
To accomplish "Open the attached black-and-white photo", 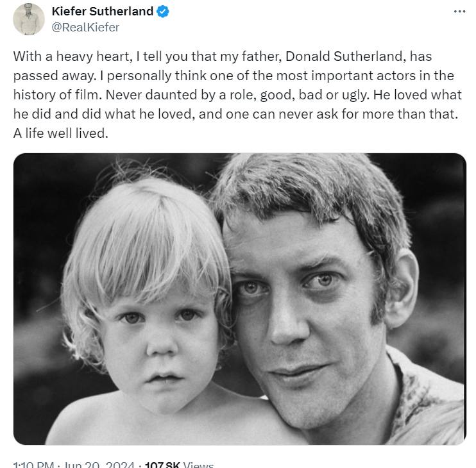I will [x=239, y=299].
